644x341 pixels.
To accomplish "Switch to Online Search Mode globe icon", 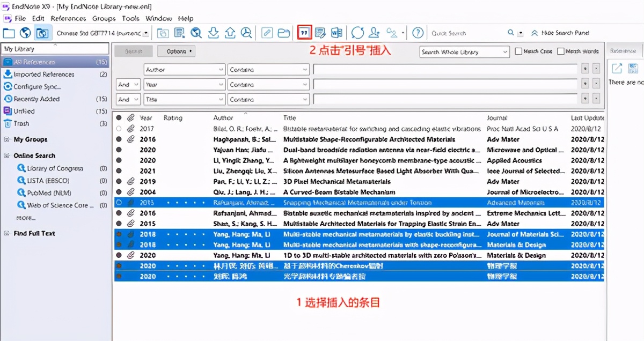I will pos(25,33).
